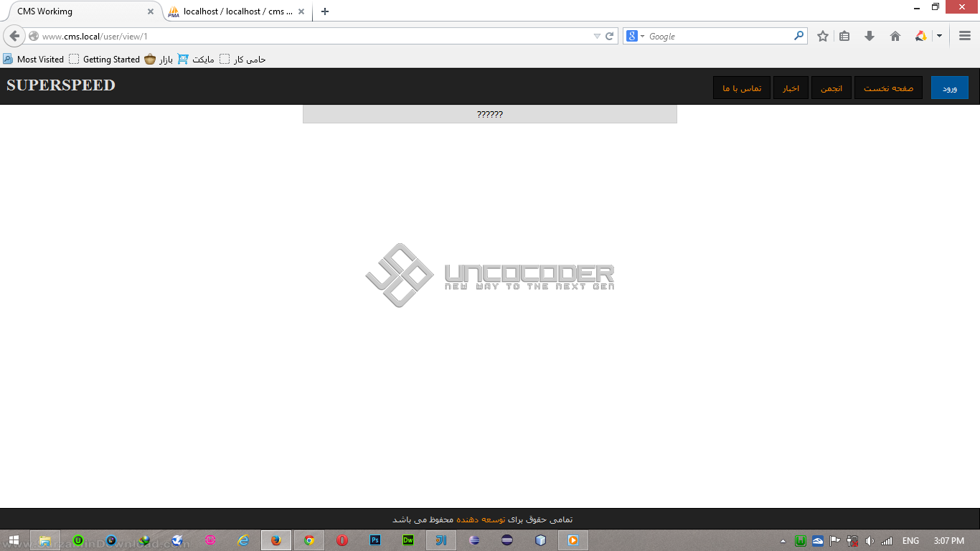The width and height of the screenshot is (980, 551).
Task: Click the ?????? message text
Action: click(490, 114)
